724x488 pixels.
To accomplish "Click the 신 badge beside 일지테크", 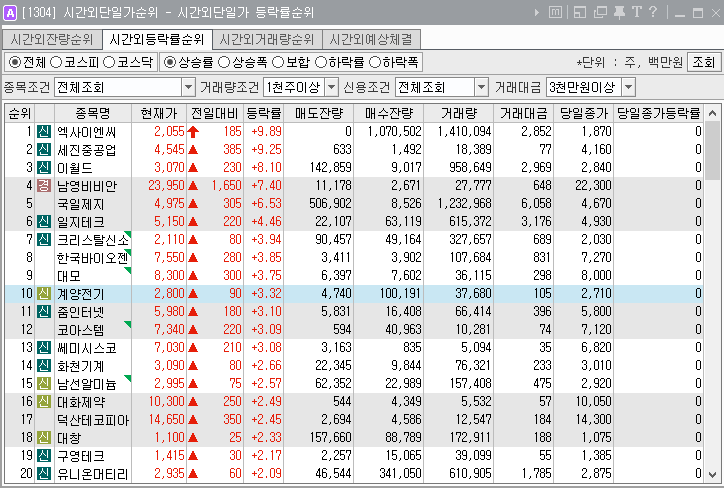I will pos(44,222).
